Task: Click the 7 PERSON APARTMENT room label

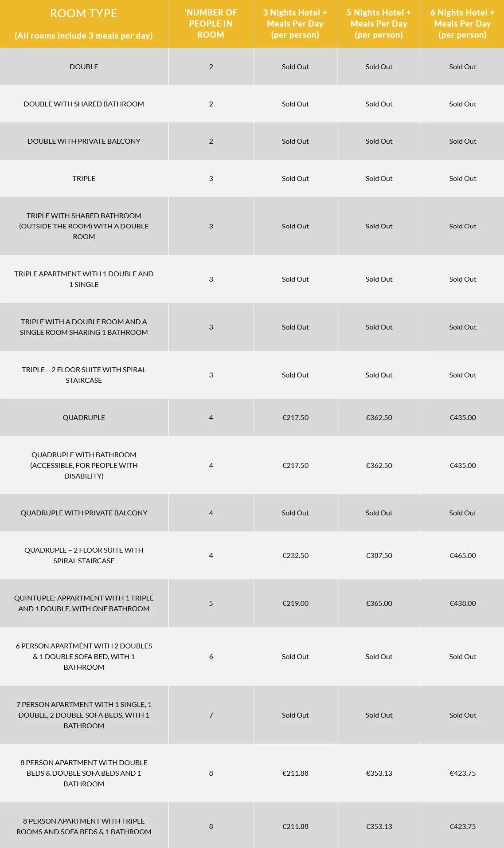Action: 84,715
